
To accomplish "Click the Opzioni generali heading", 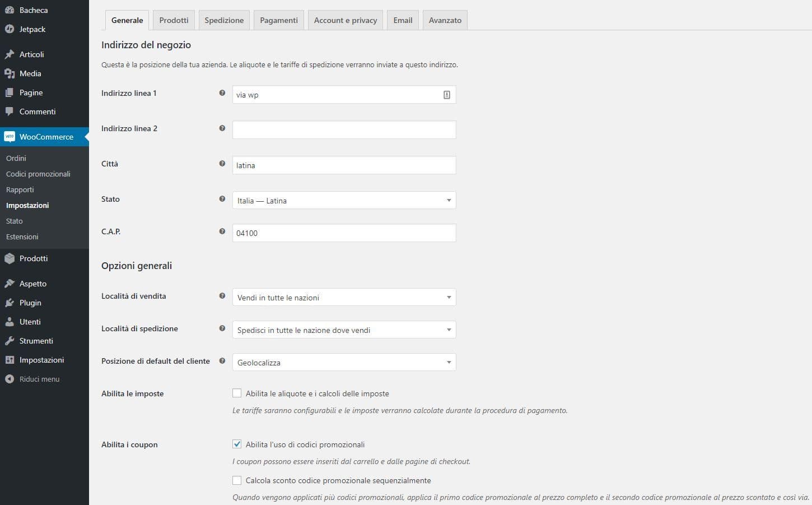I will coord(137,266).
